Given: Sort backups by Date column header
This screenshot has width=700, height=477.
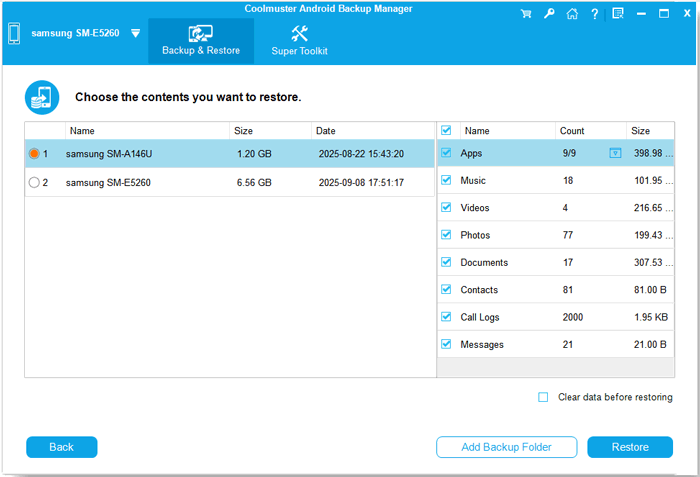Looking at the screenshot, I should click(326, 131).
